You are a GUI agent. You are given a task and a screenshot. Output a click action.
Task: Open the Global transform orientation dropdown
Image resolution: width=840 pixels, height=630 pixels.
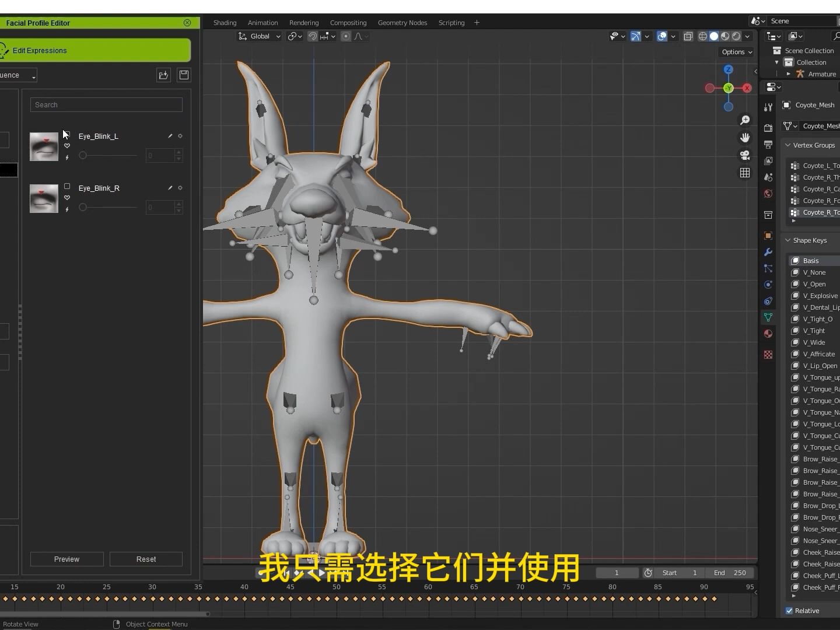[260, 36]
